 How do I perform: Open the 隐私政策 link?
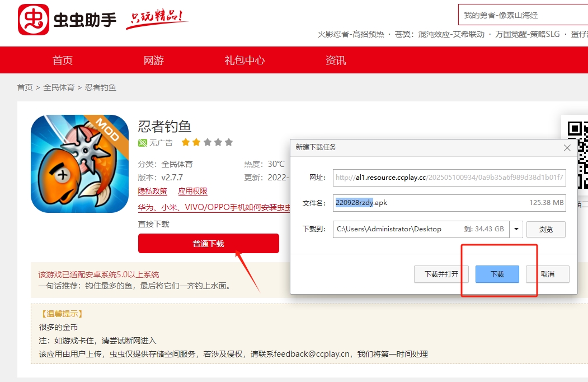click(x=152, y=191)
